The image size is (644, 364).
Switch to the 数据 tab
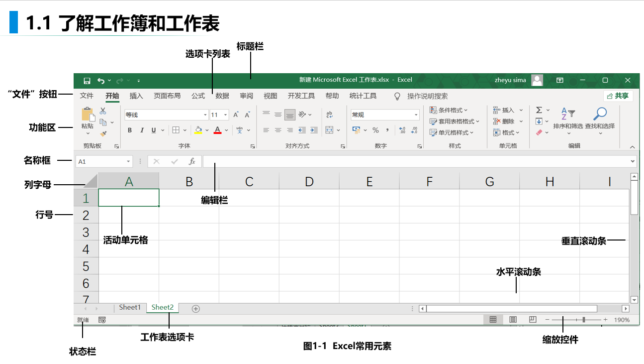click(222, 96)
